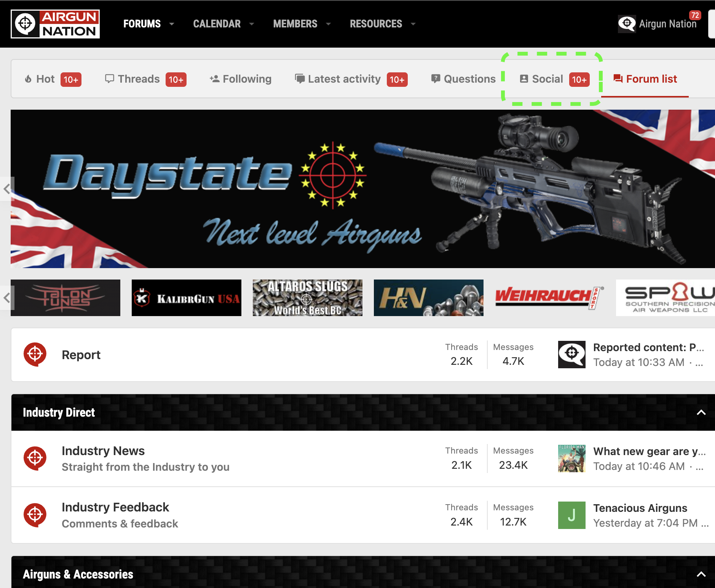
Task: Collapse the Airguns & Accessories section
Action: click(701, 574)
